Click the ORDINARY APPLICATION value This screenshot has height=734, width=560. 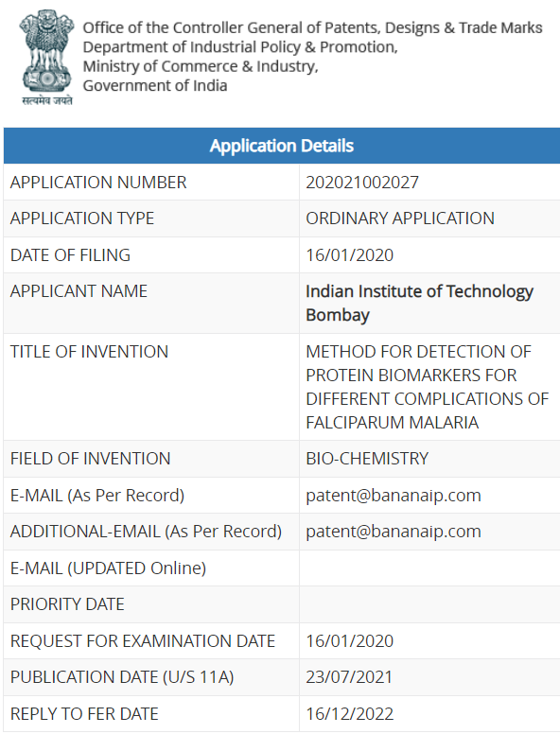pyautogui.click(x=400, y=218)
